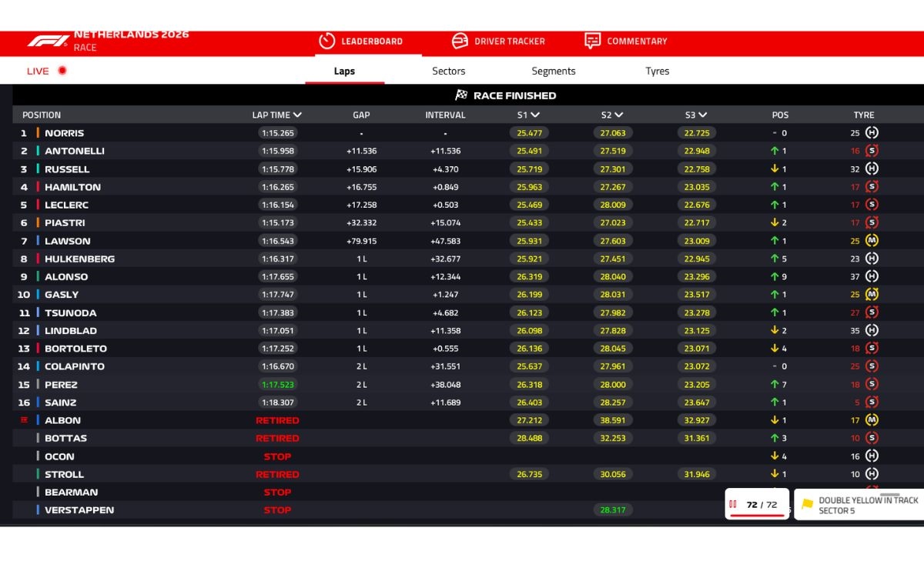Viewport: 924px width, 561px height.
Task: Click Antonelli's soft tyre icon
Action: (x=872, y=151)
